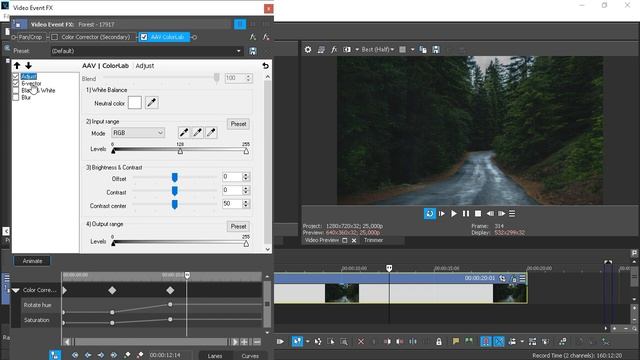Viewport: 640px width, 360px height.
Task: Toggle sync cursor in keyframe controller
Action: pyautogui.click(x=55, y=355)
